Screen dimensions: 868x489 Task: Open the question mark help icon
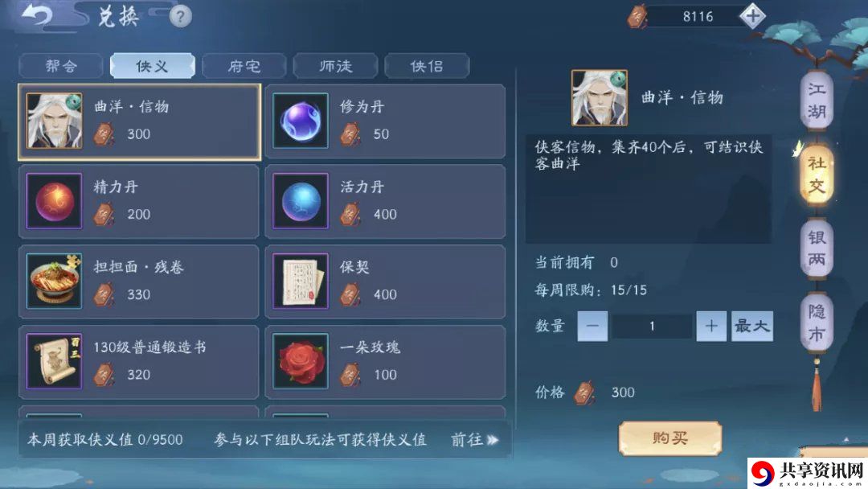coord(180,16)
